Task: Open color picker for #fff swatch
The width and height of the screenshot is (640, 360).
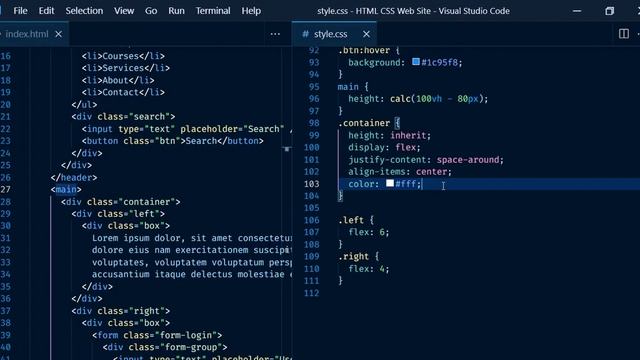Action: click(390, 183)
